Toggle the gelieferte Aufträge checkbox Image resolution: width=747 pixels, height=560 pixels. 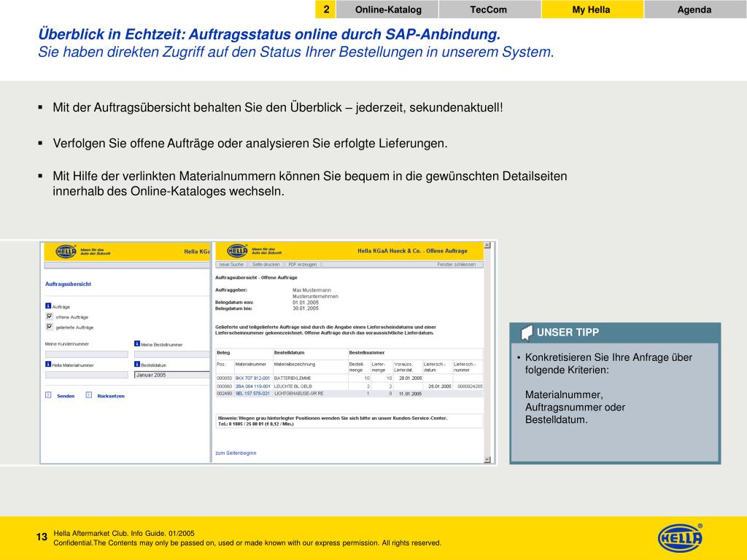[x=49, y=327]
